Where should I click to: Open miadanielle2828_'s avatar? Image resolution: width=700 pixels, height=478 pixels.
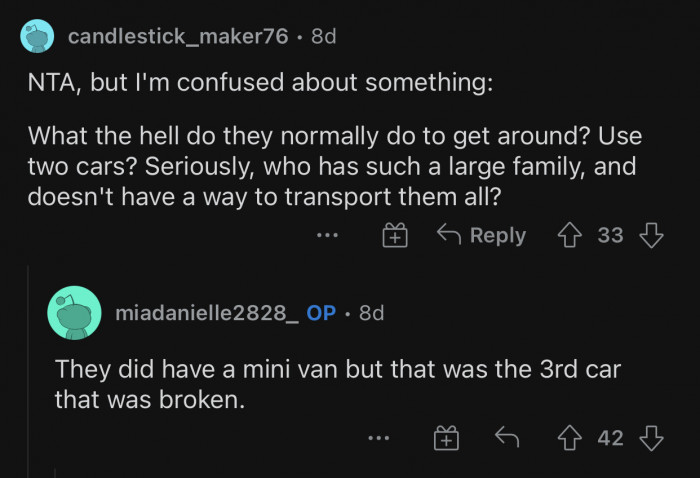[74, 313]
